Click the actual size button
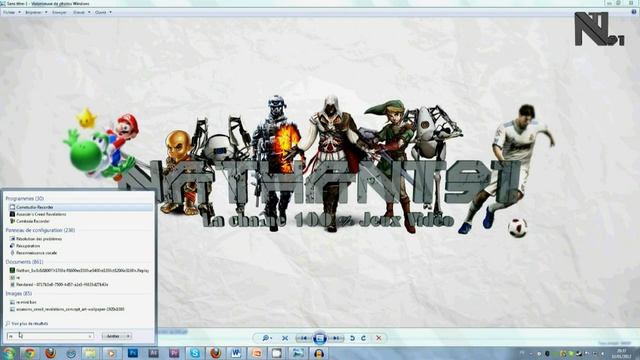Viewport: 640px width, 360px height. click(x=285, y=338)
